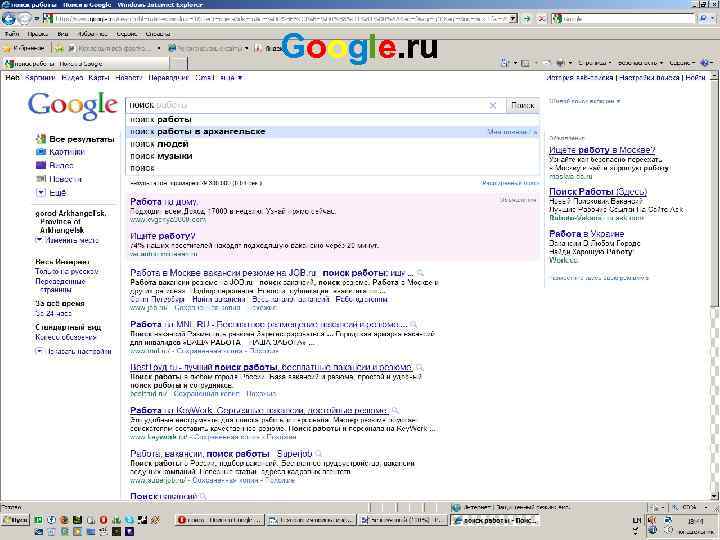Expand the address bar URL dropdown
The height and width of the screenshot is (540, 720).
pyautogui.click(x=513, y=19)
